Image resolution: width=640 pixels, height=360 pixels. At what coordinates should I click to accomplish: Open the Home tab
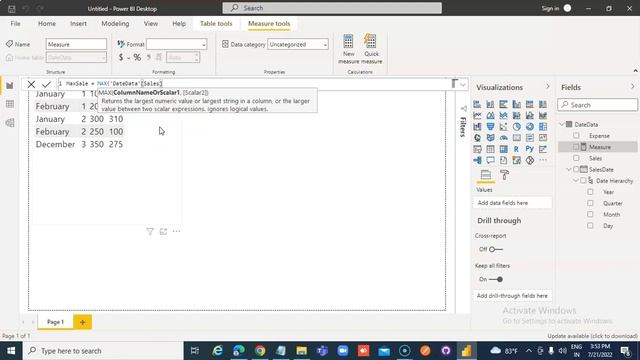pyautogui.click(x=47, y=24)
